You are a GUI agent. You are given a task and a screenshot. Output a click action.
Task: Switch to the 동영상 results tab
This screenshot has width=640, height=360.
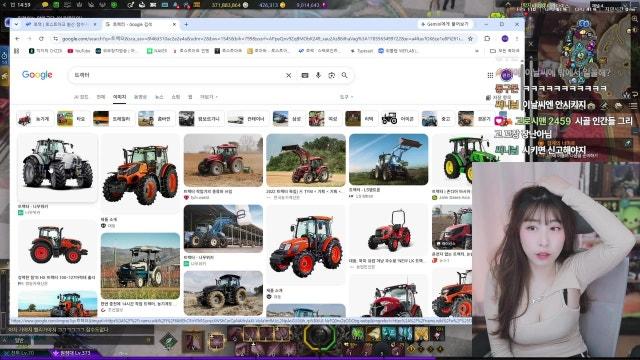(140, 97)
